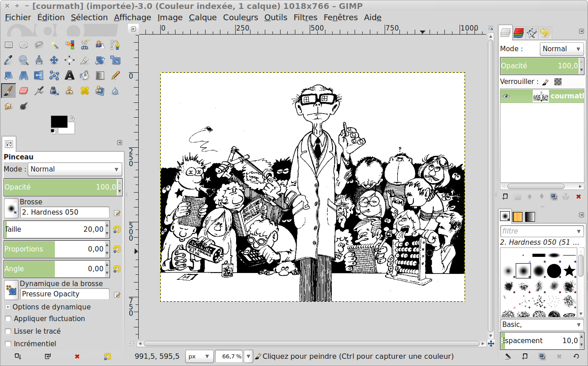The image size is (588, 366).
Task: Select the Ink tool
Action: [x=54, y=91]
